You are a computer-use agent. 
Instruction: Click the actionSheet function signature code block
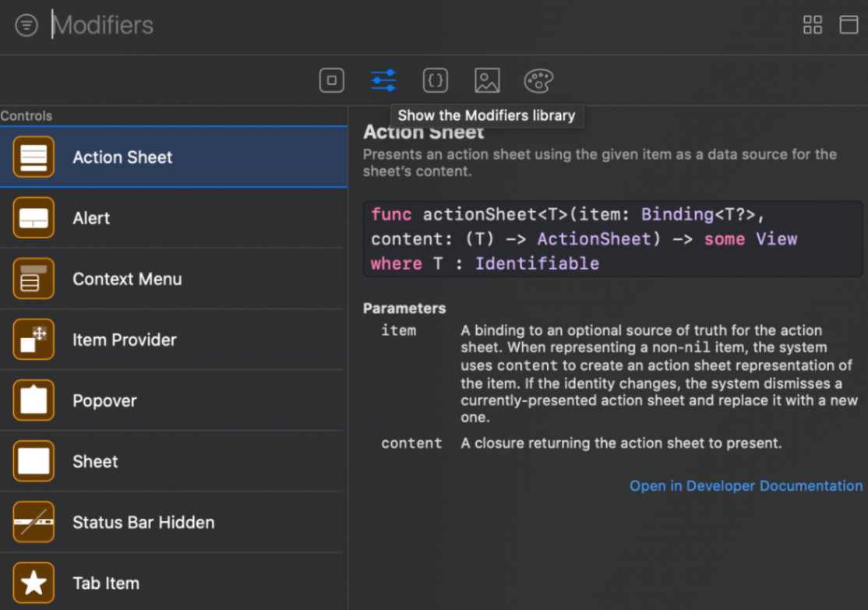coord(612,238)
